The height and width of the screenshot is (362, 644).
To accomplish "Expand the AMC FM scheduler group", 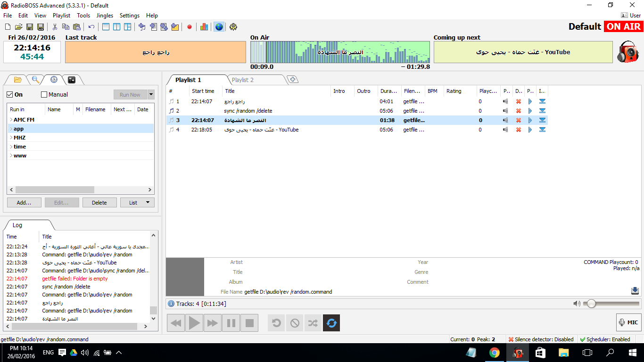I will 11,120.
